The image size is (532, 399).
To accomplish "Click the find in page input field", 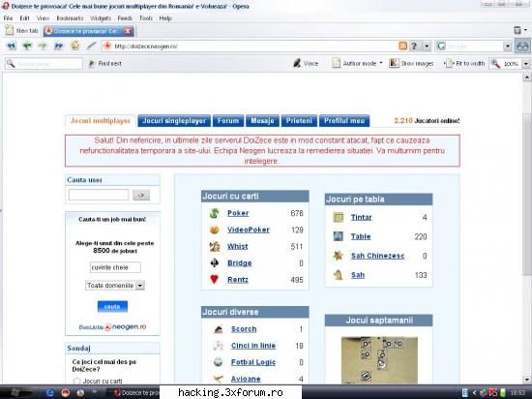I will [44, 64].
